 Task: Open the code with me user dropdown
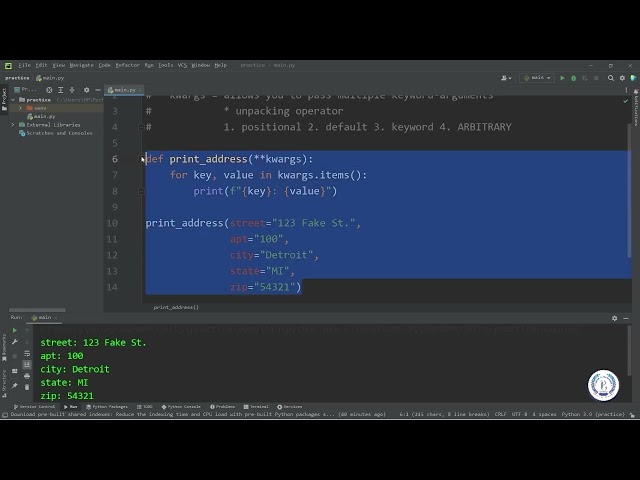(506, 78)
